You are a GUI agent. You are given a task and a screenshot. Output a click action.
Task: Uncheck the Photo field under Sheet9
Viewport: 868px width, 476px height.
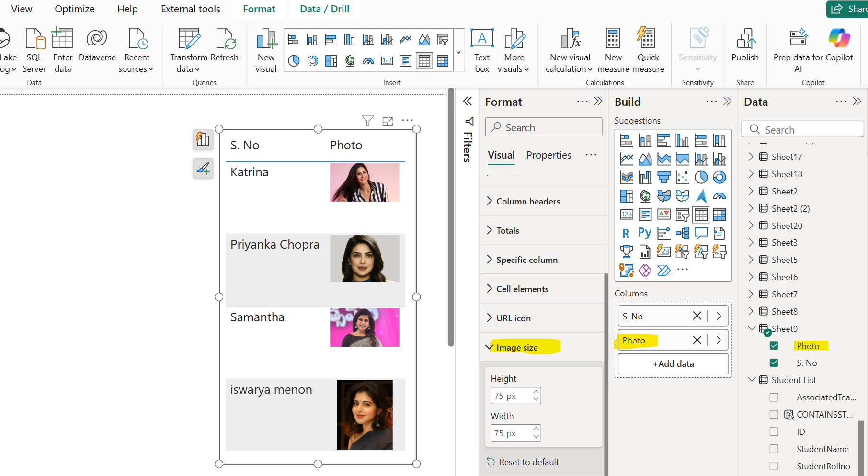[x=774, y=345]
